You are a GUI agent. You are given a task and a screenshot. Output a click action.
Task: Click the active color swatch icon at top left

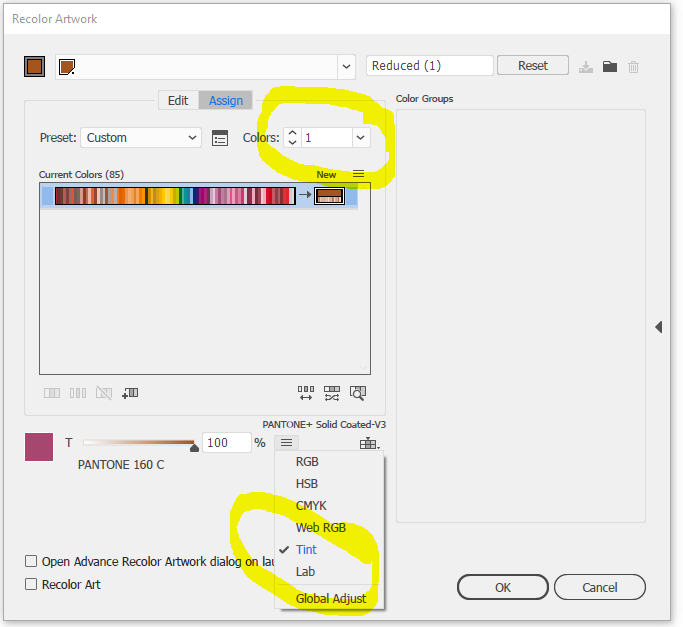click(34, 67)
